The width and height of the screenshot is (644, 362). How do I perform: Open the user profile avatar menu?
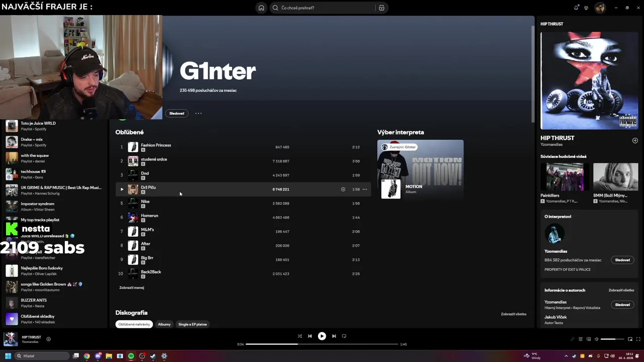click(600, 8)
